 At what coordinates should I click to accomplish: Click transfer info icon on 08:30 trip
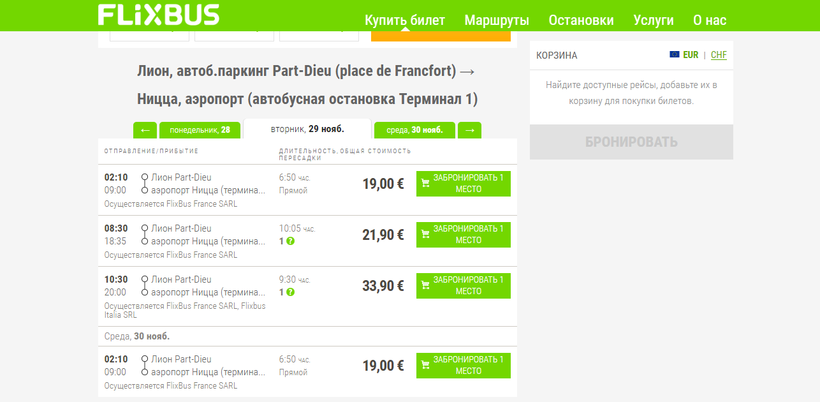(x=290, y=241)
